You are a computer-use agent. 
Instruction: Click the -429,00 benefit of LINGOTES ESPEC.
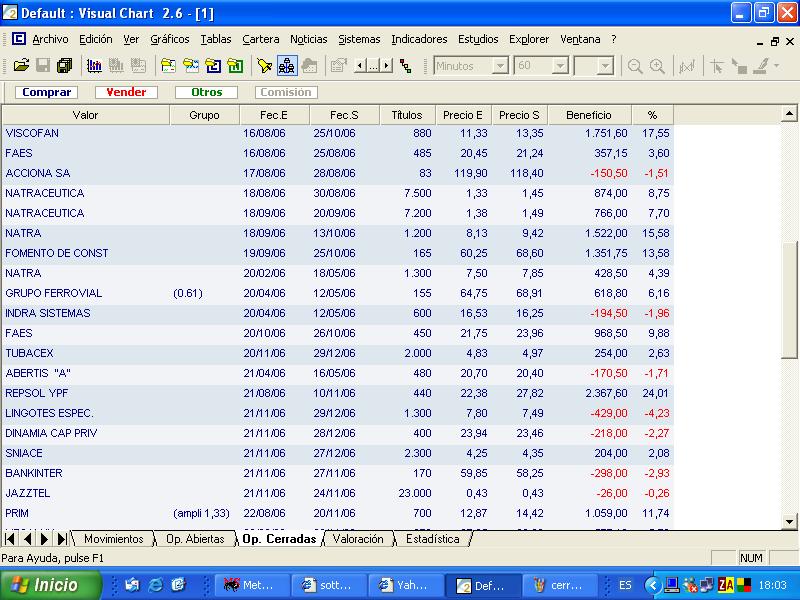(609, 413)
